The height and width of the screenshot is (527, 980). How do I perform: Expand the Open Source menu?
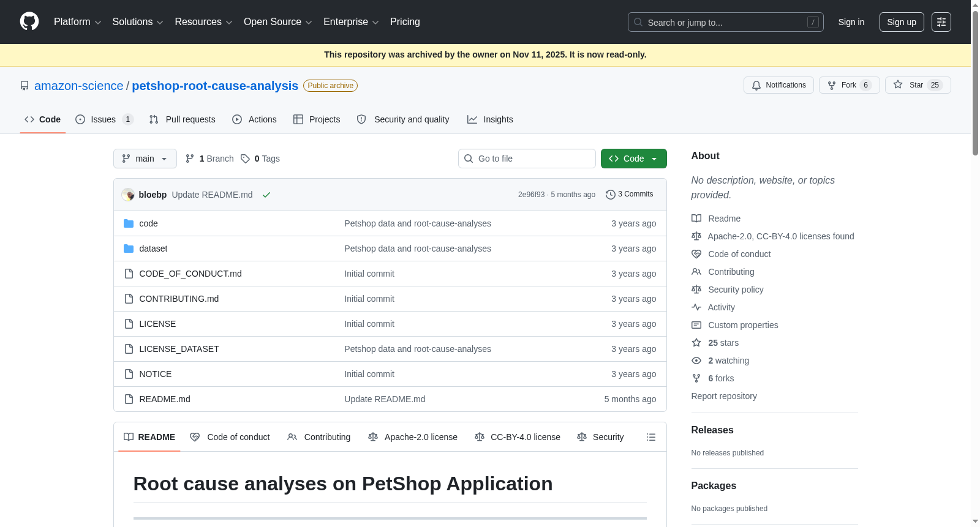(278, 22)
